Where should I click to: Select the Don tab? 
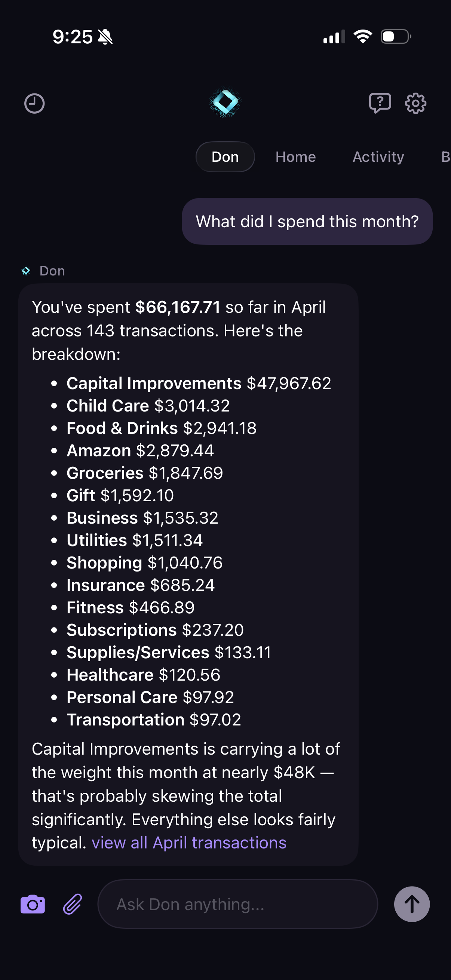225,157
